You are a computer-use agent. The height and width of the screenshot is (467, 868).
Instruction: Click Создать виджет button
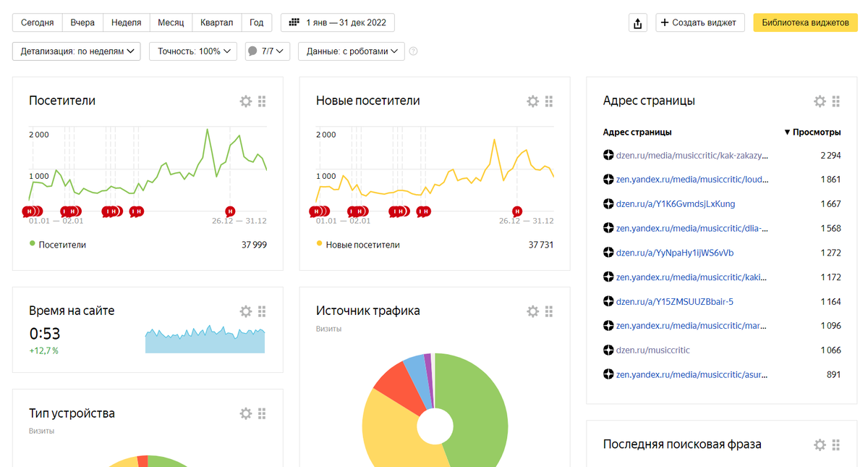click(x=700, y=22)
